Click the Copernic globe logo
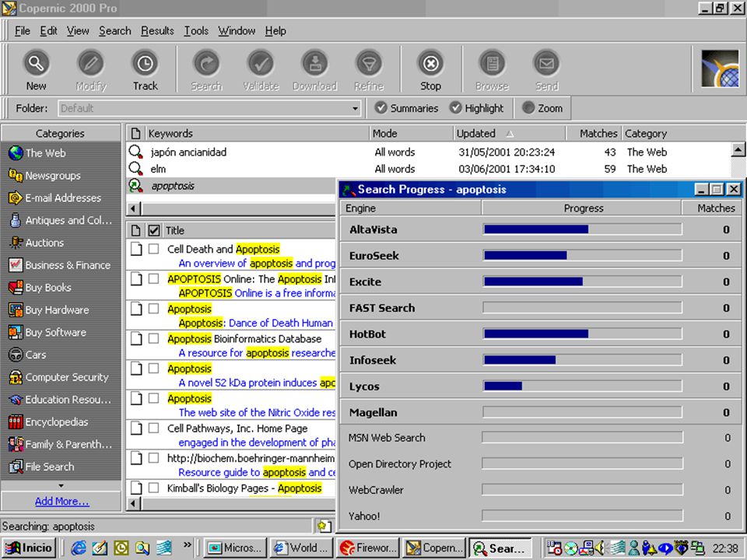 tap(720, 69)
